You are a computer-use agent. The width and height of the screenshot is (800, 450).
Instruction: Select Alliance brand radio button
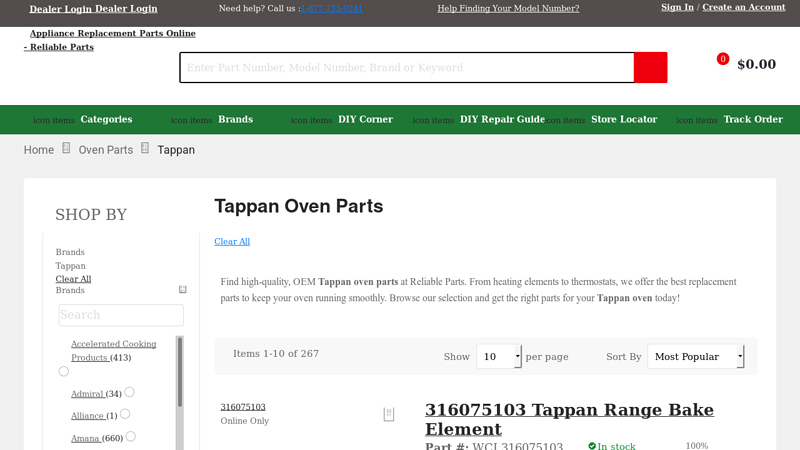[x=125, y=414]
